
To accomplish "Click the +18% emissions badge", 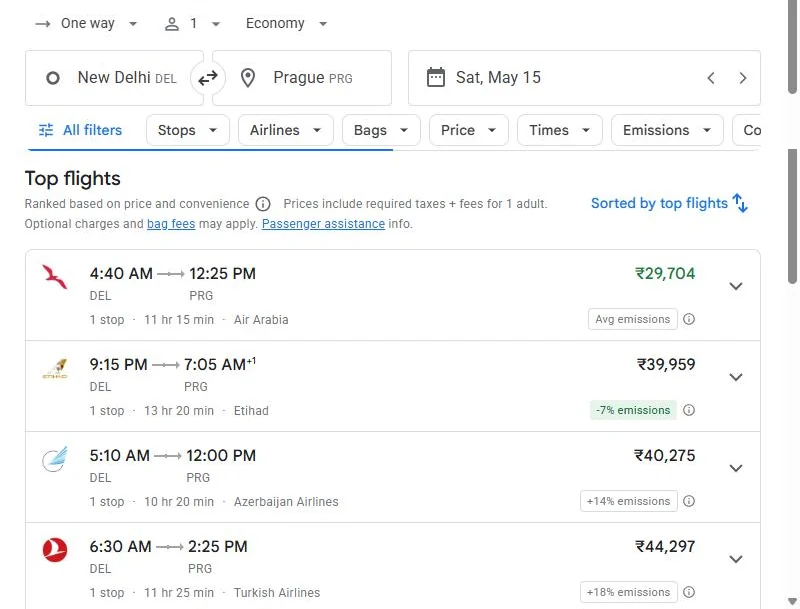I will click(x=629, y=592).
